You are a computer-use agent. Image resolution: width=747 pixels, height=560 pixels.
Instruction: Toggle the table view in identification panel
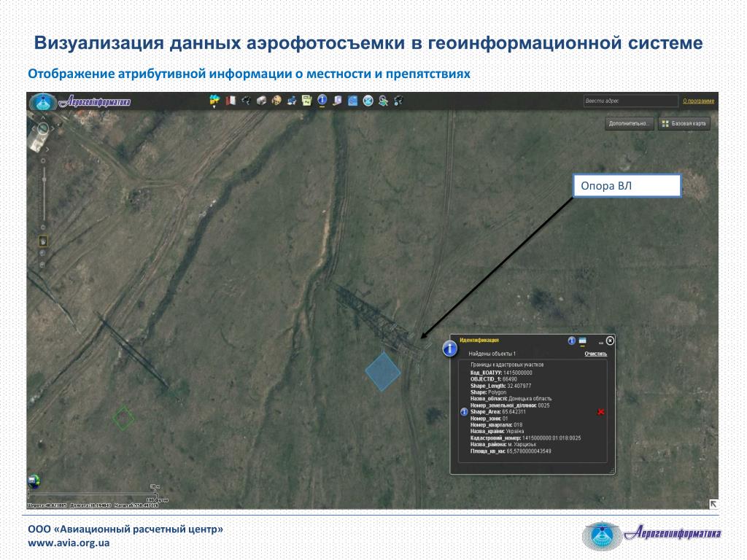coord(582,341)
